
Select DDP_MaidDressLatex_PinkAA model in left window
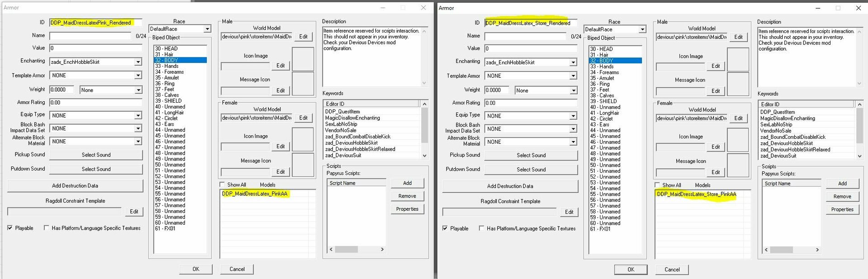[255, 194]
